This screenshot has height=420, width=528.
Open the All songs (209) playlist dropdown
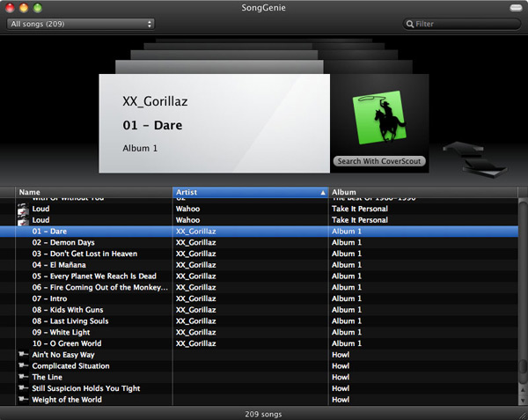[x=80, y=24]
